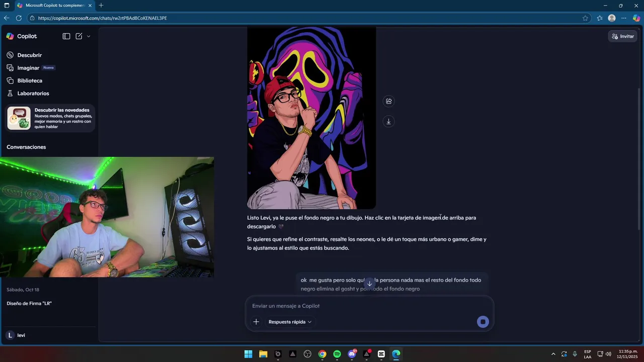Click the scroll-to-bottom arrow button
The width and height of the screenshot is (644, 362).
pos(369,284)
